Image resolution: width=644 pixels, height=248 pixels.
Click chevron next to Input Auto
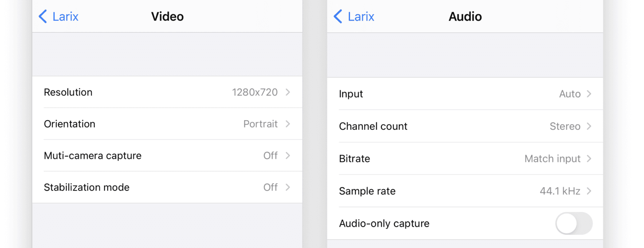point(589,94)
